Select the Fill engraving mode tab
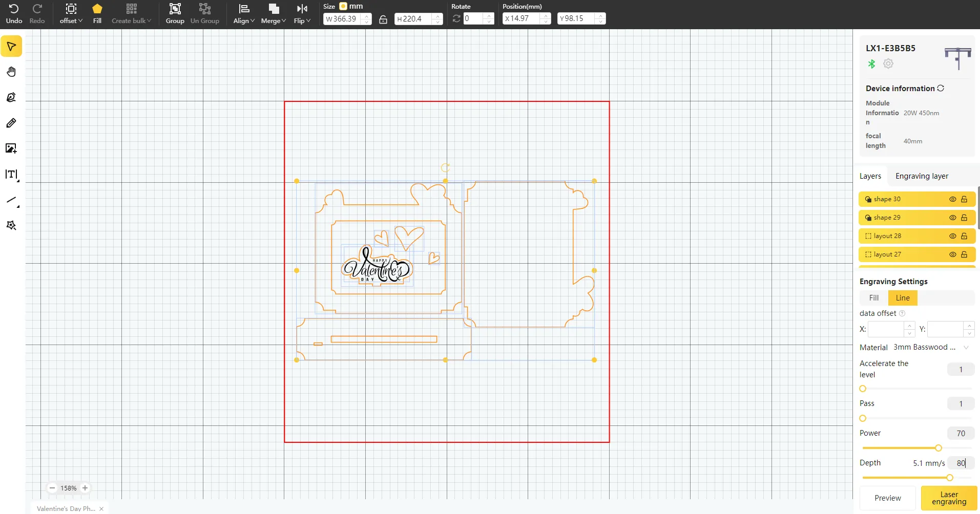This screenshot has width=980, height=514. (x=874, y=298)
